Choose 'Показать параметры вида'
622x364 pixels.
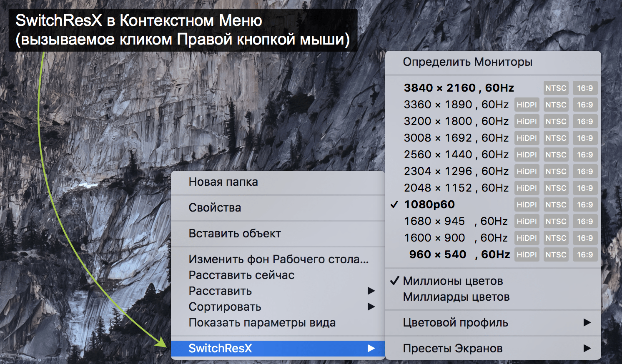click(x=278, y=323)
